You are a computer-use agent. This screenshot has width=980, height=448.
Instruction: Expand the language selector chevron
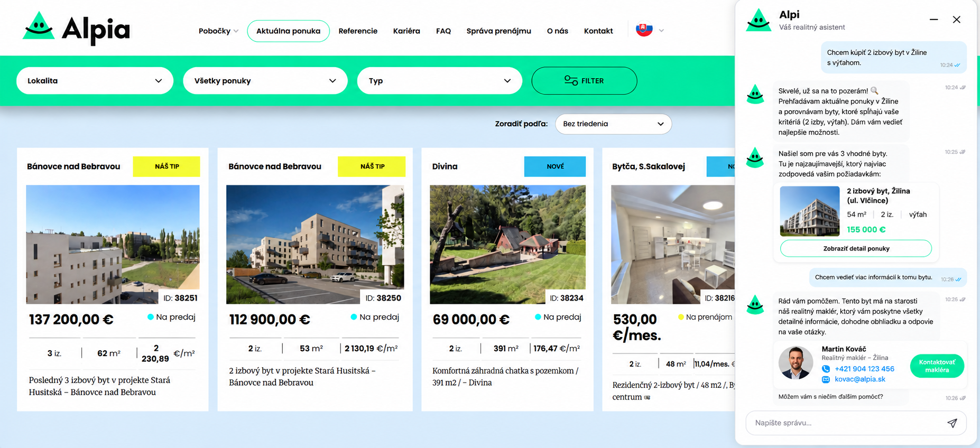click(661, 31)
